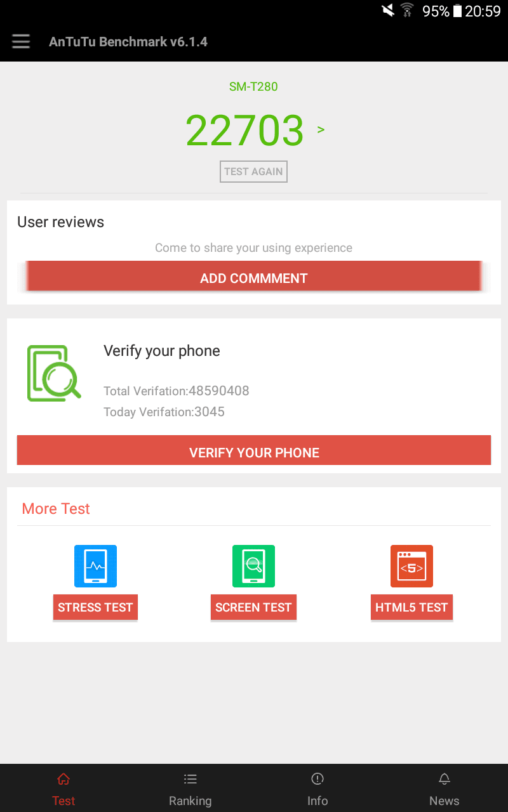Open the News tab

pos(444,789)
